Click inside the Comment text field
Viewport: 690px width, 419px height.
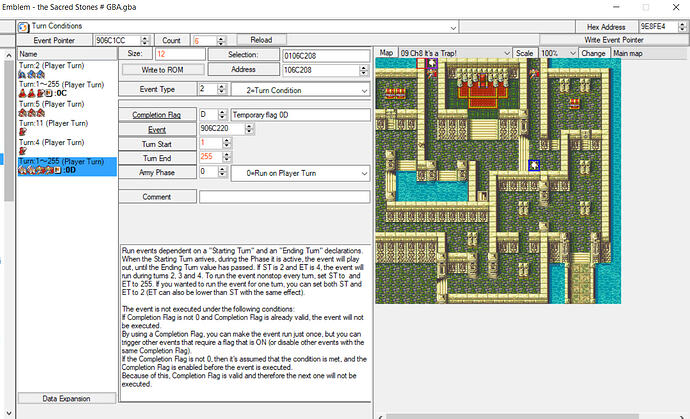(x=284, y=197)
